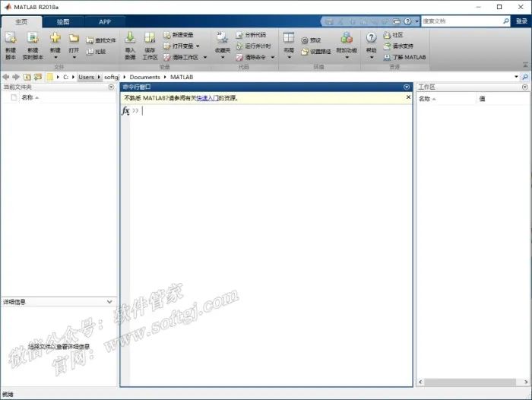The height and width of the screenshot is (400, 532).
Task: Click the New Live Script (新建实时脚本) icon
Action: point(33,38)
